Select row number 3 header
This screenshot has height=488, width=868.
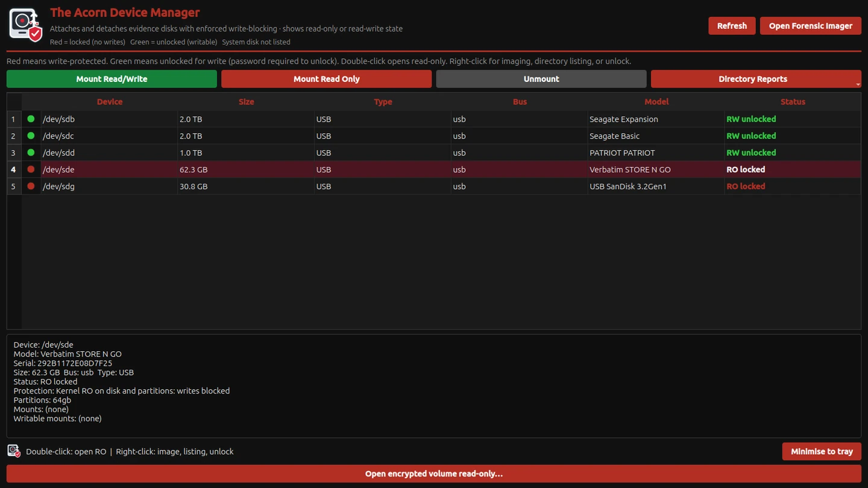tap(14, 152)
